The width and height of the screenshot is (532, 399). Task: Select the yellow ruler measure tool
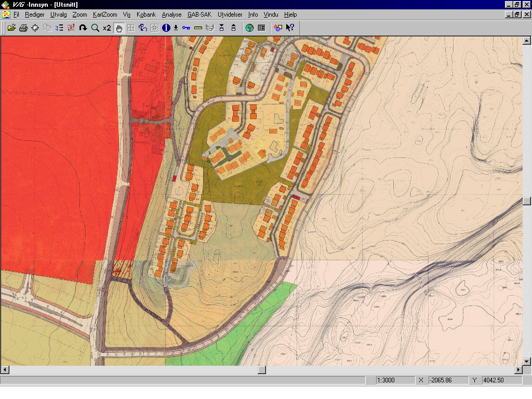pyautogui.click(x=198, y=28)
